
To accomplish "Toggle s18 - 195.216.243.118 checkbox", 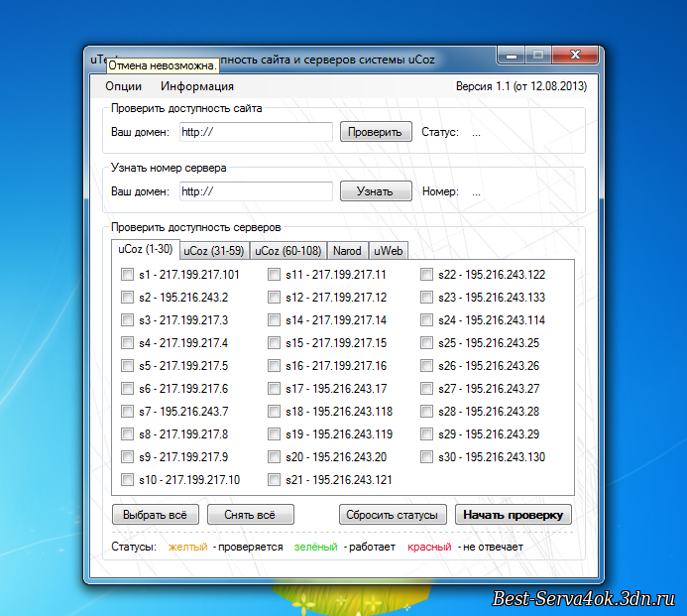I will 274,412.
